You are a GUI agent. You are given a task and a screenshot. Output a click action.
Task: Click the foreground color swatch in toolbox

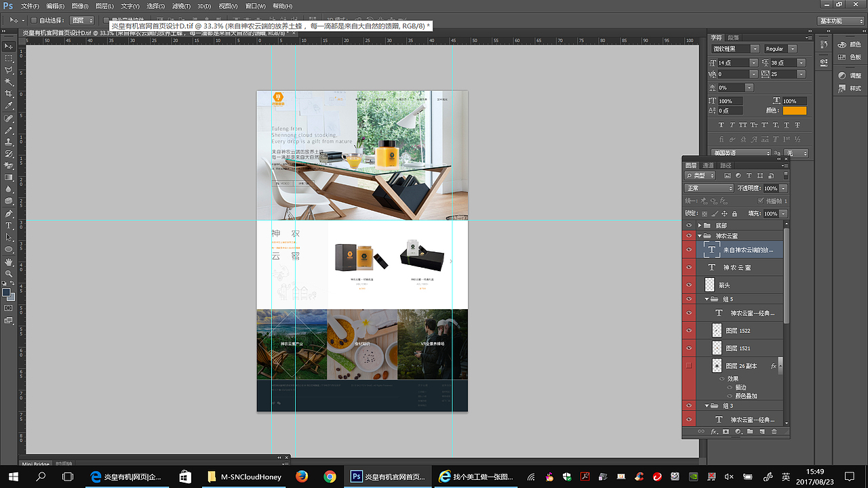[7, 293]
